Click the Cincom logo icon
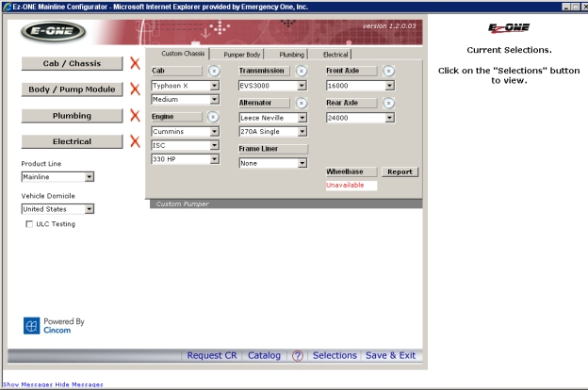This screenshot has width=588, height=390. tap(31, 326)
